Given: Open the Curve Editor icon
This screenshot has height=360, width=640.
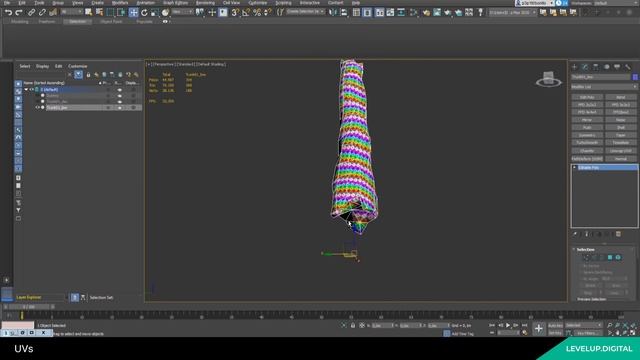Looking at the screenshot, I should coord(390,13).
